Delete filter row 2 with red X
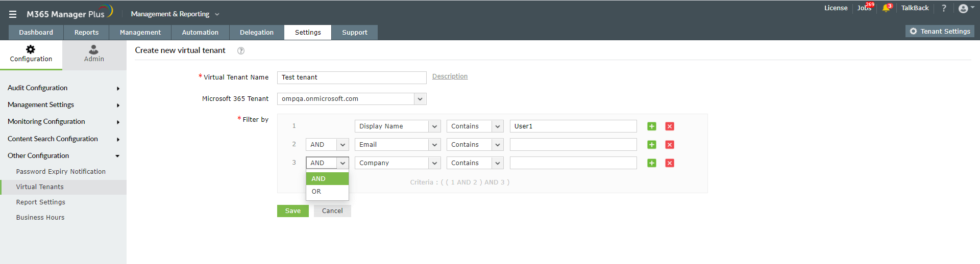 670,145
